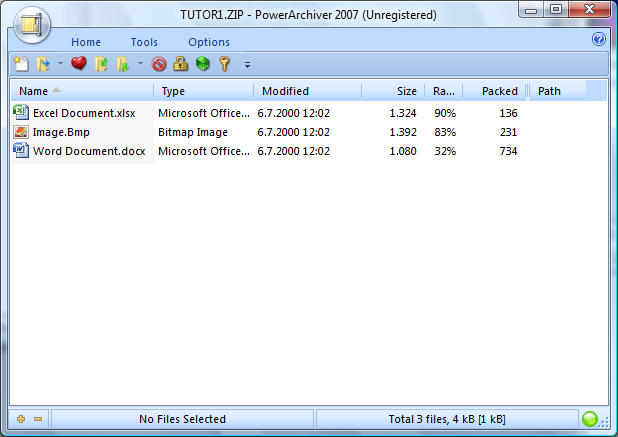
Task: Click the 1.324 size value
Action: (403, 113)
